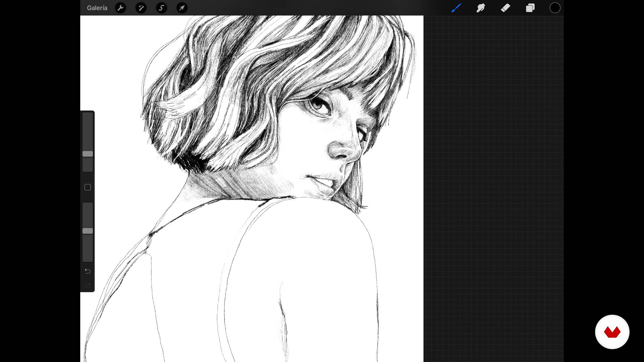Tap the square modify button in sidebar
The width and height of the screenshot is (644, 362).
88,187
